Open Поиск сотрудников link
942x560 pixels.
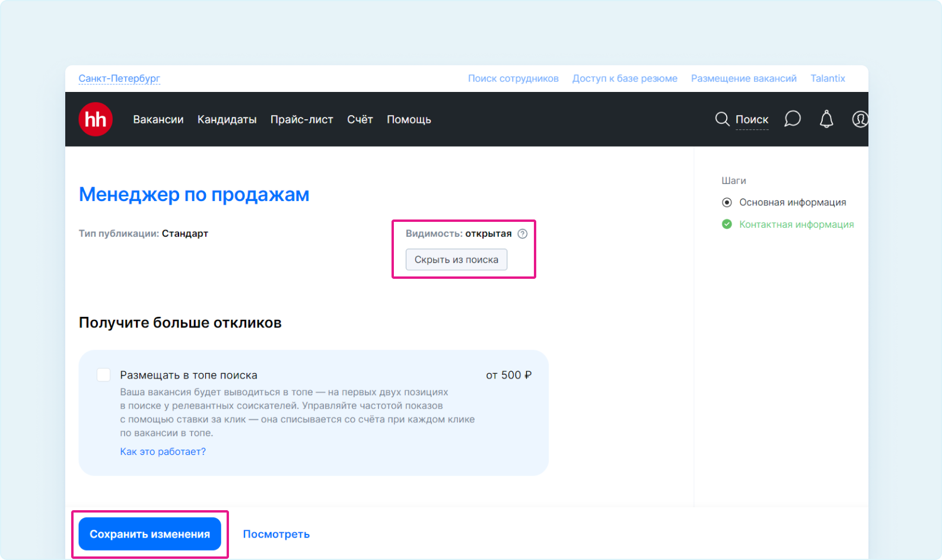pos(513,78)
